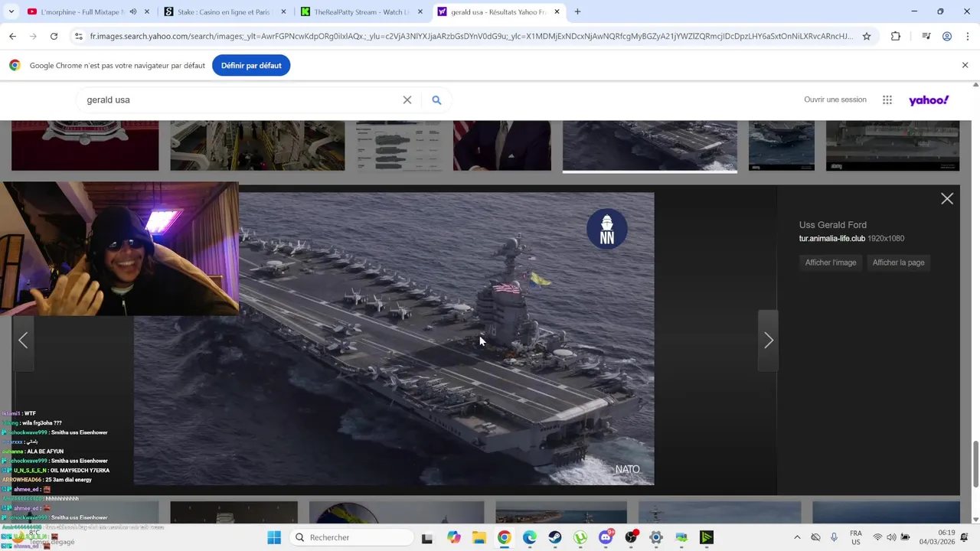Viewport: 980px width, 551px height.
Task: Switch the FRA US input language
Action: pyautogui.click(x=856, y=537)
